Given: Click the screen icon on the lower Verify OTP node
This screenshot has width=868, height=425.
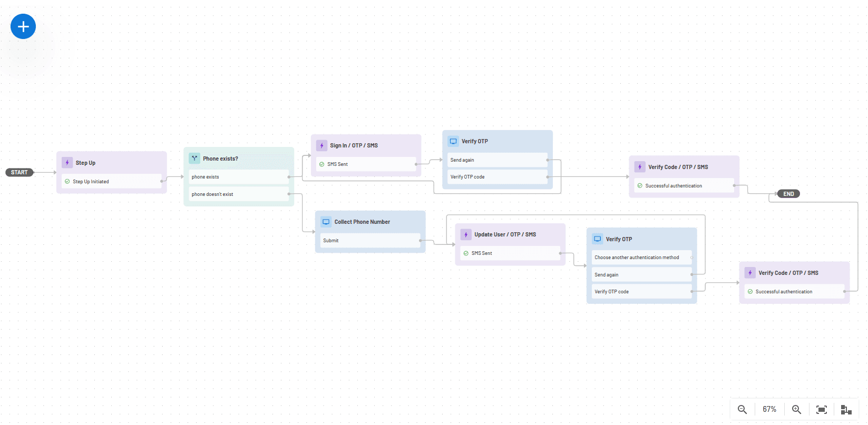Looking at the screenshot, I should pyautogui.click(x=598, y=239).
